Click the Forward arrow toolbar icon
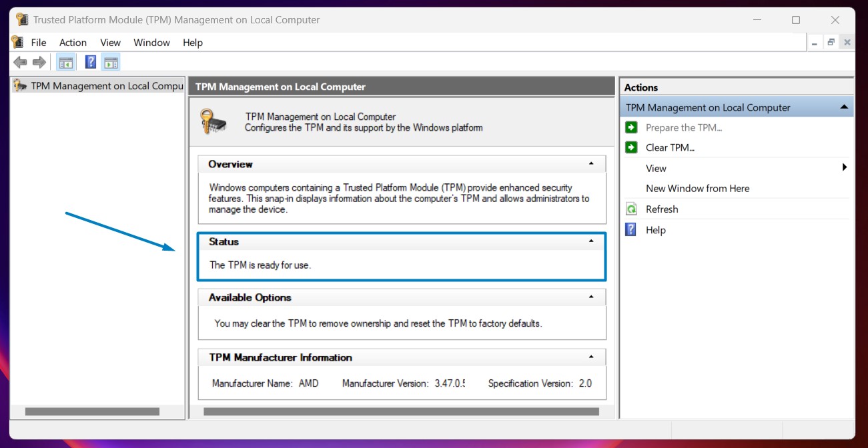Viewport: 868px width, 448px height. point(39,63)
